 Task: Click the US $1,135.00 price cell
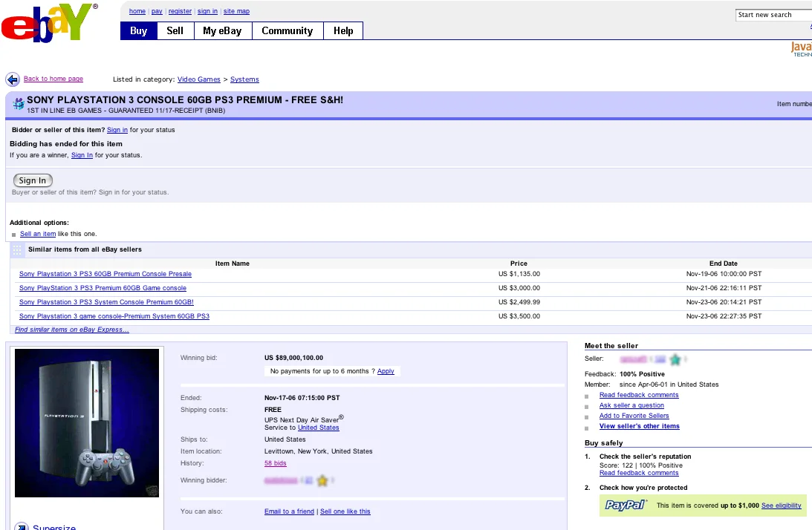tap(519, 274)
